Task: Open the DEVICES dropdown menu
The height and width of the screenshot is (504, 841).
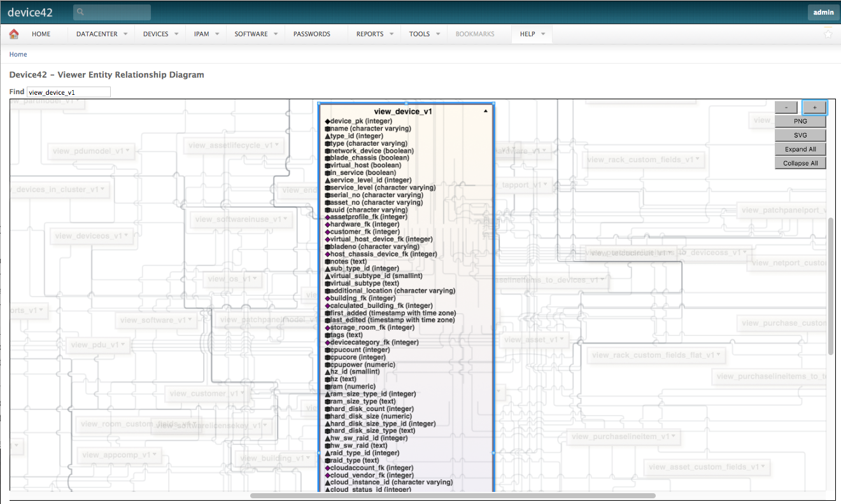Action: coord(155,34)
